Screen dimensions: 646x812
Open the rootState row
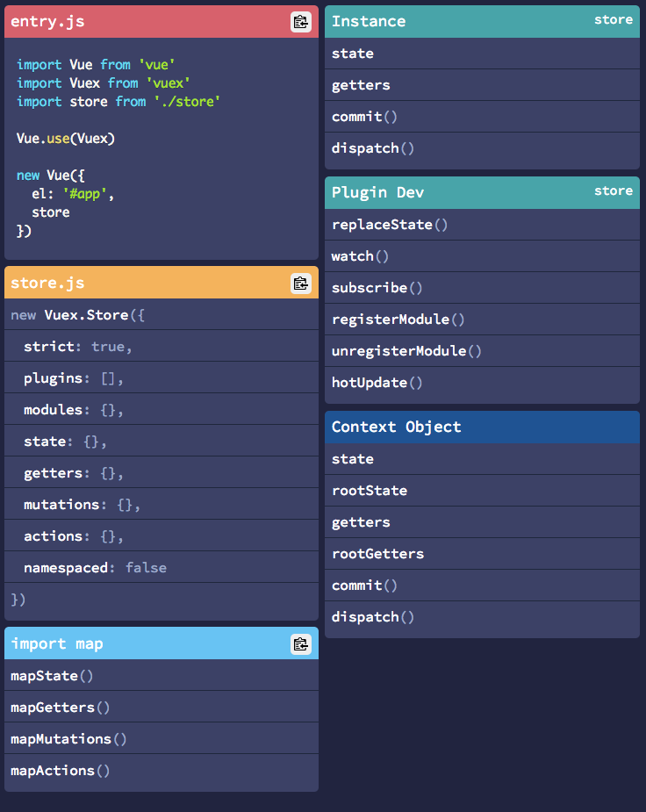tap(482, 491)
